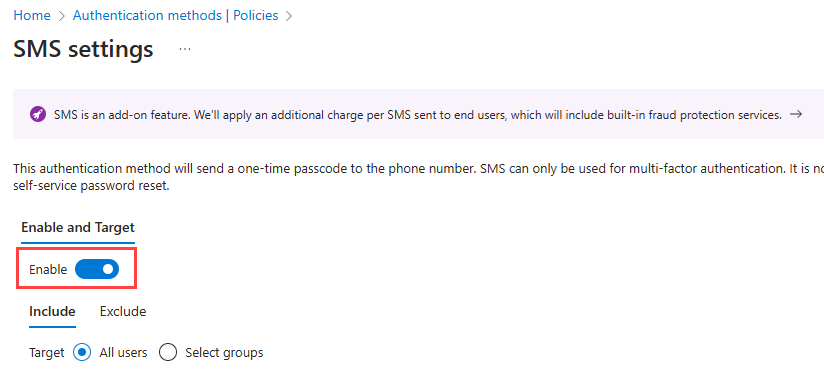Select the All users radio button

[82, 352]
